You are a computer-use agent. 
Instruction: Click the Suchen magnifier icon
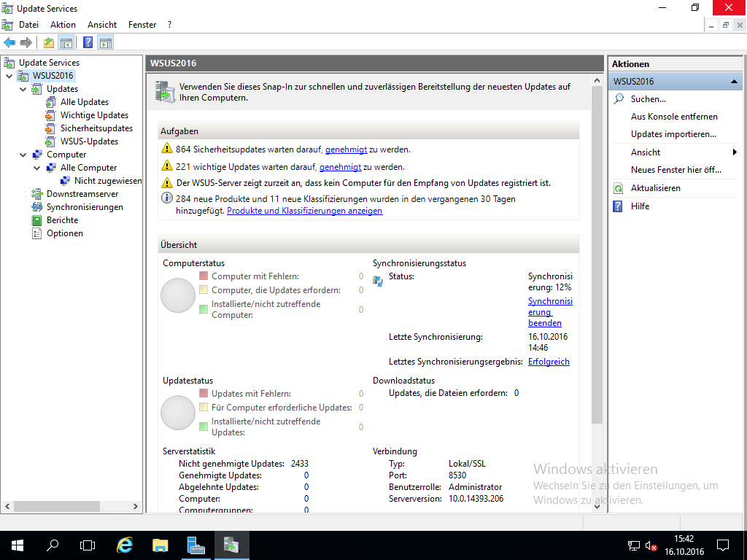coord(619,99)
